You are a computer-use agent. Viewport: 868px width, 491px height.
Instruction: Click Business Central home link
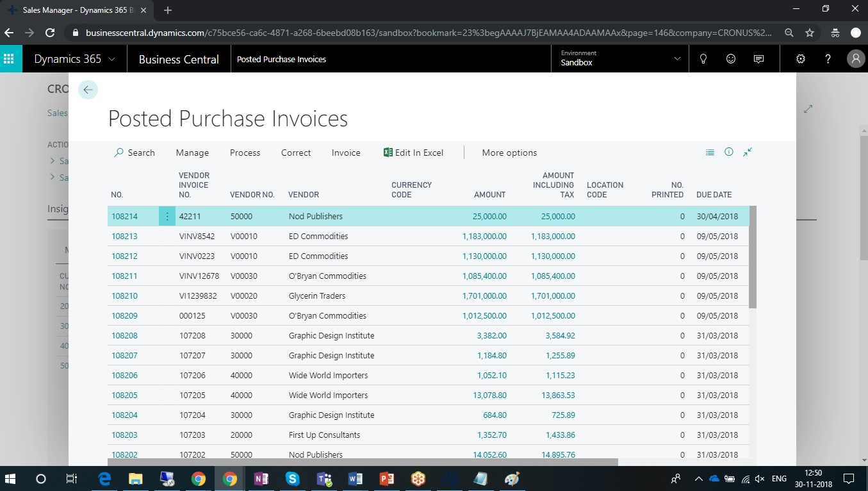pos(179,59)
